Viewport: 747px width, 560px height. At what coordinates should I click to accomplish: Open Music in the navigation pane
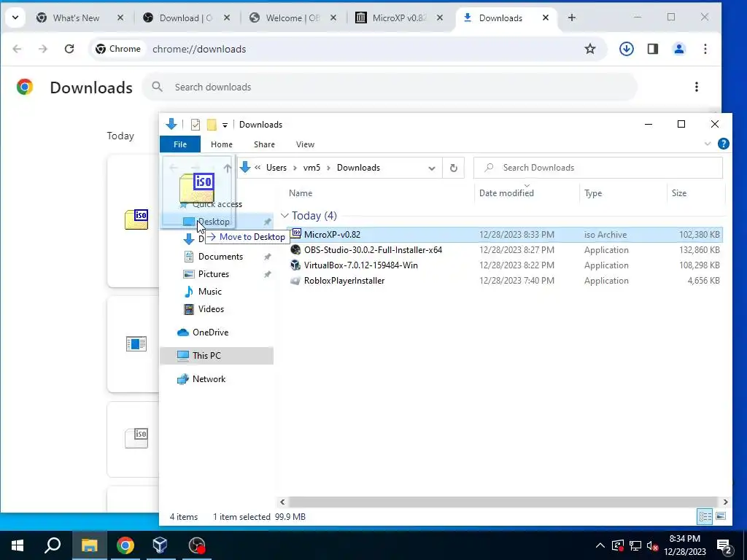[x=209, y=292]
